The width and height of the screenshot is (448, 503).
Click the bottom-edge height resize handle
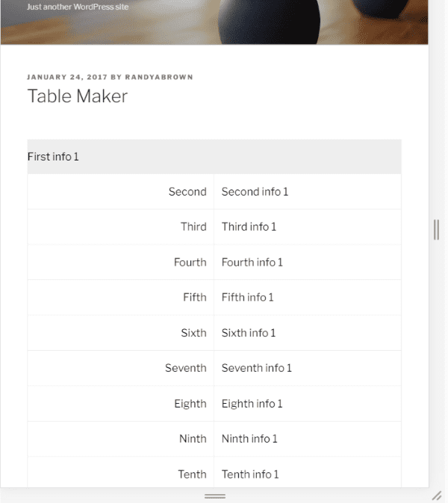tap(215, 496)
